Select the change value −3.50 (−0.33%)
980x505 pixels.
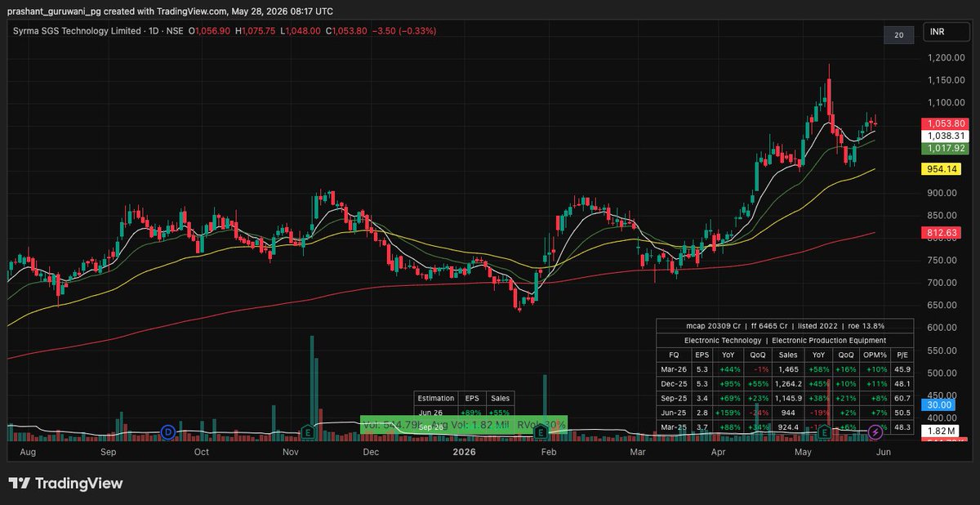tap(404, 31)
